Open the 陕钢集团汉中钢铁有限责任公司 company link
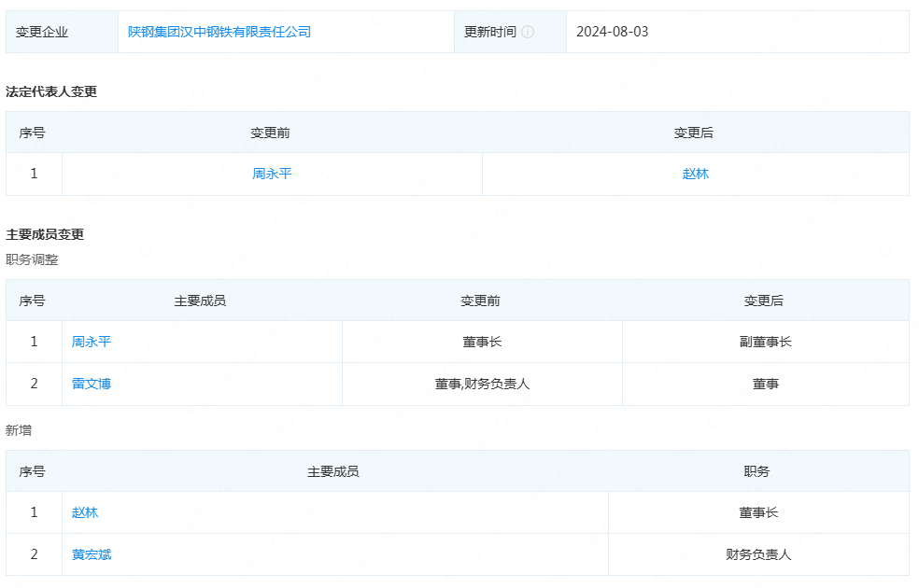The width and height of the screenshot is (919, 588). pyautogui.click(x=219, y=32)
